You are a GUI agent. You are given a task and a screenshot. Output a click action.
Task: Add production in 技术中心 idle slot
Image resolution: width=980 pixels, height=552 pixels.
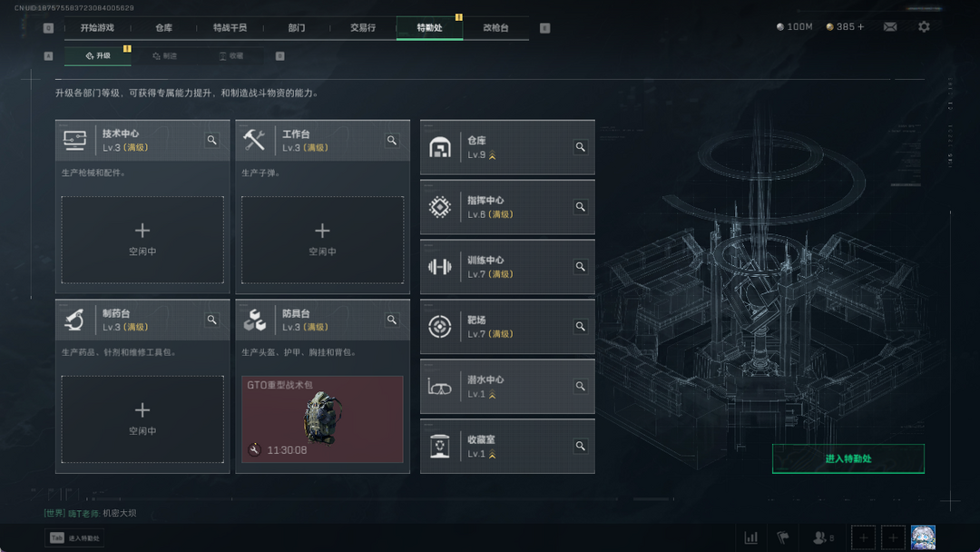point(142,240)
